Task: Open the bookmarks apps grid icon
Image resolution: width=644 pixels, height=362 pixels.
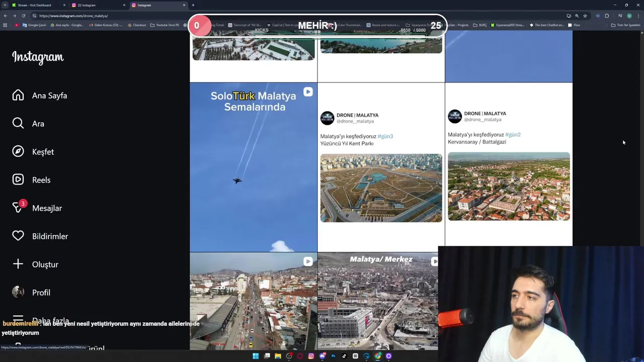Action: (x=5, y=25)
